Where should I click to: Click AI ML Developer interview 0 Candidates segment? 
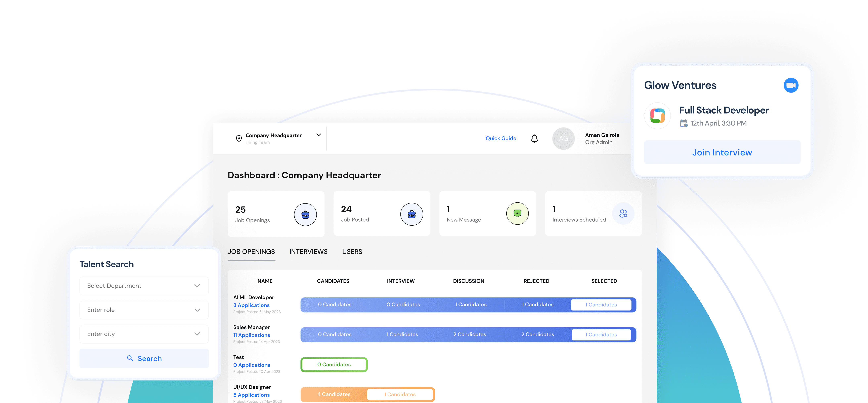click(403, 304)
